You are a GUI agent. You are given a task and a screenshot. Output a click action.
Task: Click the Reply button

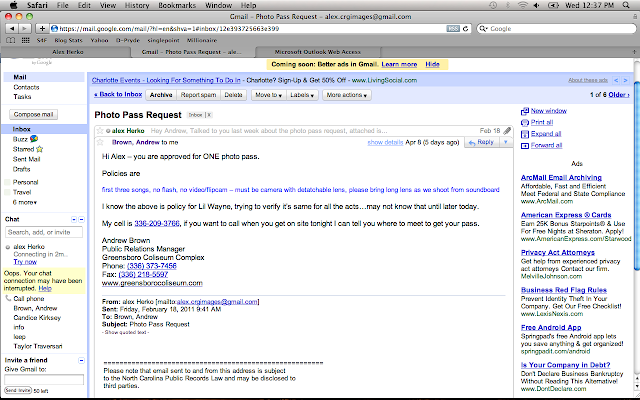(x=482, y=142)
